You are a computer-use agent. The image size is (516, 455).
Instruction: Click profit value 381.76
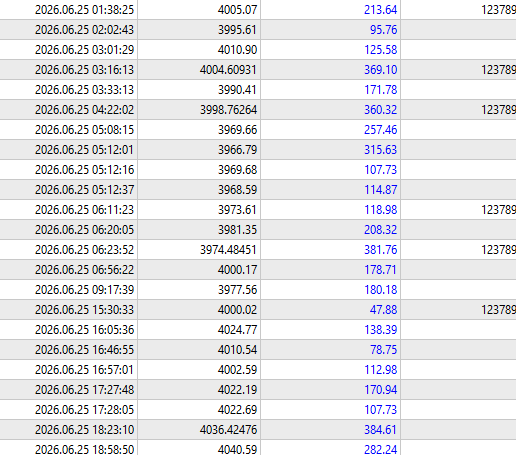380,250
